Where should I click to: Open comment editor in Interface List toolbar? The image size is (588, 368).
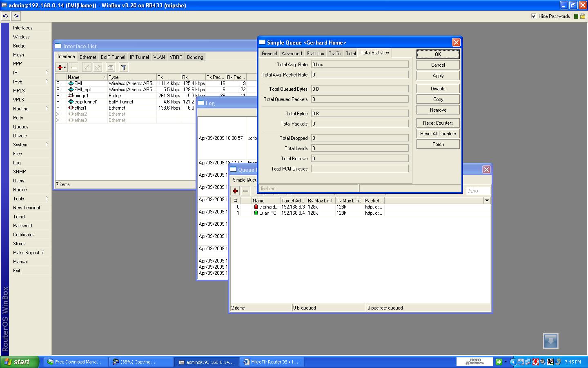pos(110,67)
